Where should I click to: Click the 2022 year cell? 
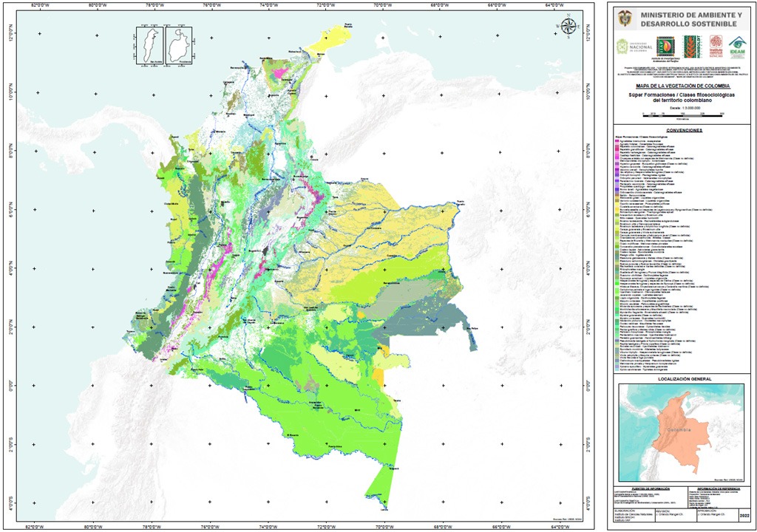coord(745,515)
